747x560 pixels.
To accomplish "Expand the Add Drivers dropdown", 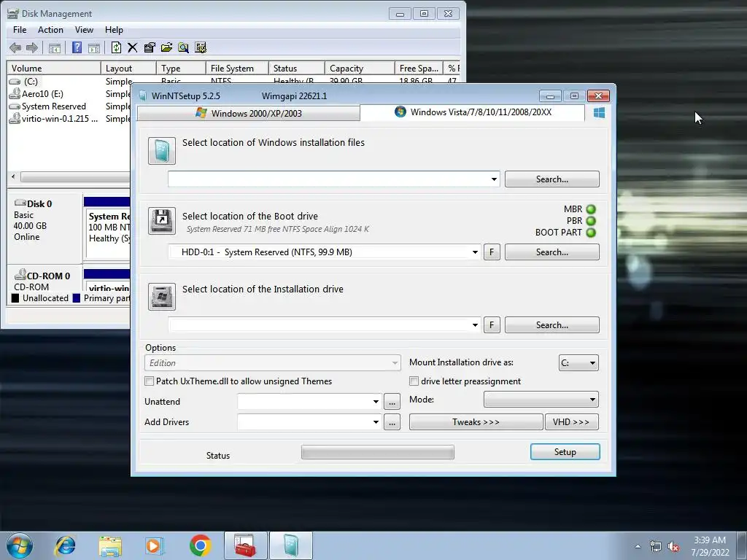I will (x=376, y=422).
